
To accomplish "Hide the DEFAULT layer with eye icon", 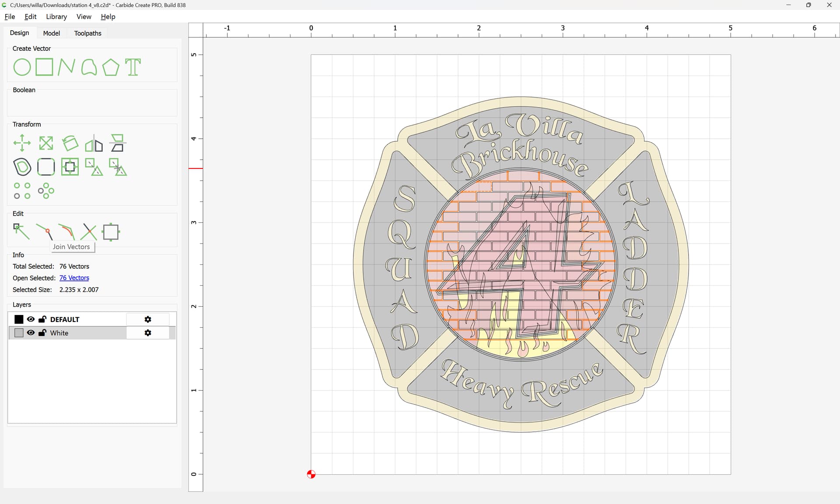I will [31, 319].
